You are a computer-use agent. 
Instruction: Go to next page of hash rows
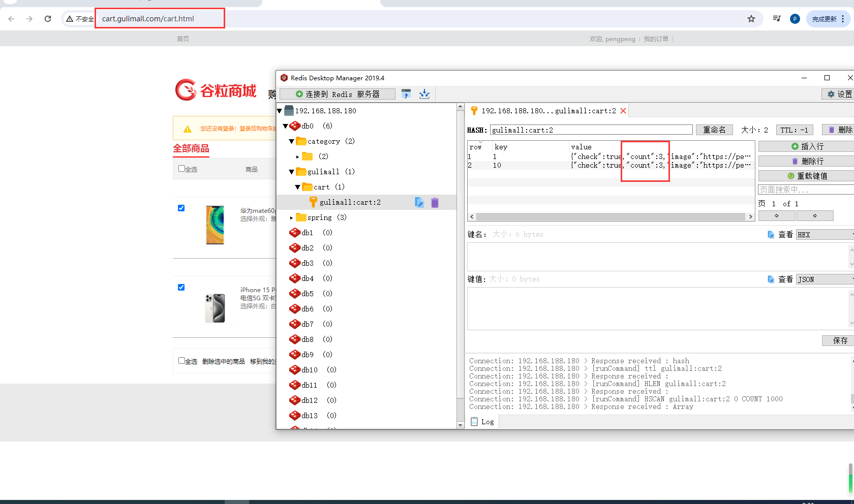pos(815,216)
